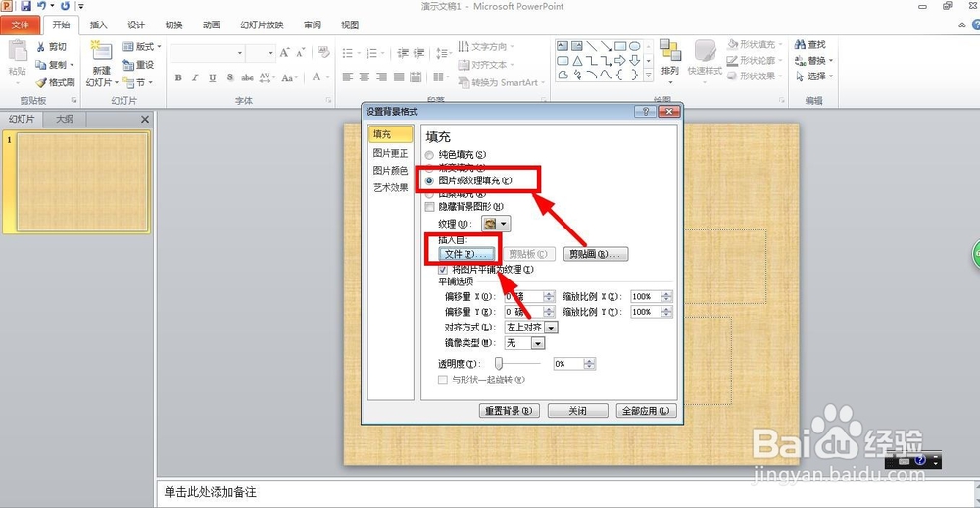Click the 缩放比例 X scale input field
Viewport: 980px width, 508px height.
646,296
